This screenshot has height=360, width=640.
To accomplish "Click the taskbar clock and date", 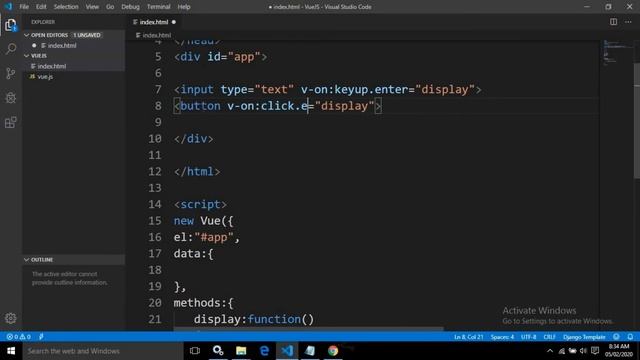I will coord(619,351).
